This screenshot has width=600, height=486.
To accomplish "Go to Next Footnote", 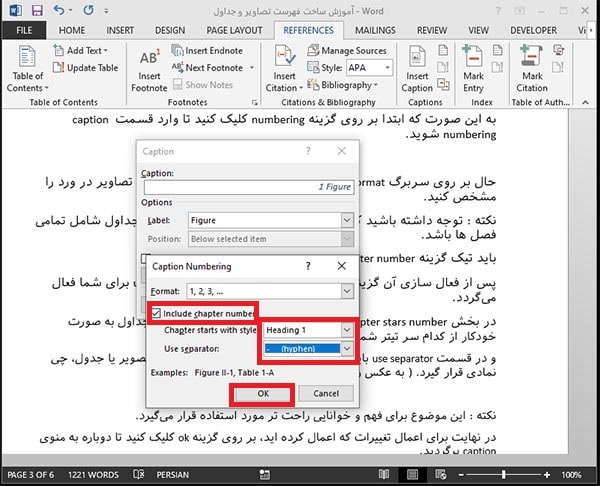I will coord(209,68).
